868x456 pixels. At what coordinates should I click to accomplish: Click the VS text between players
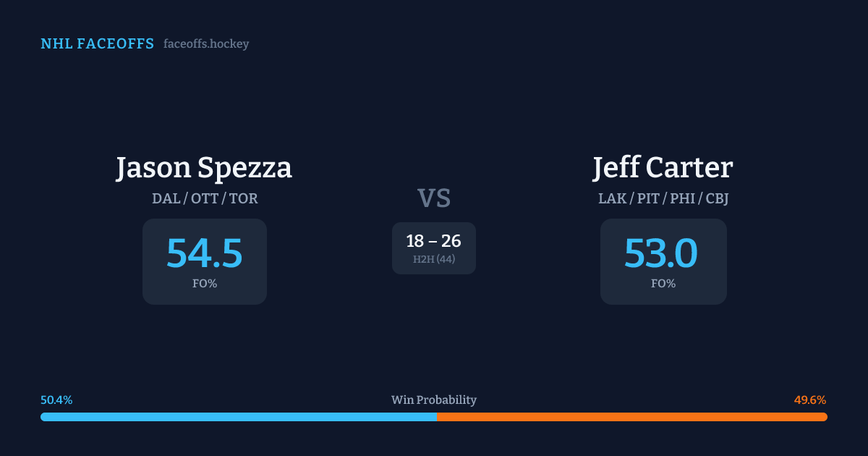(434, 198)
